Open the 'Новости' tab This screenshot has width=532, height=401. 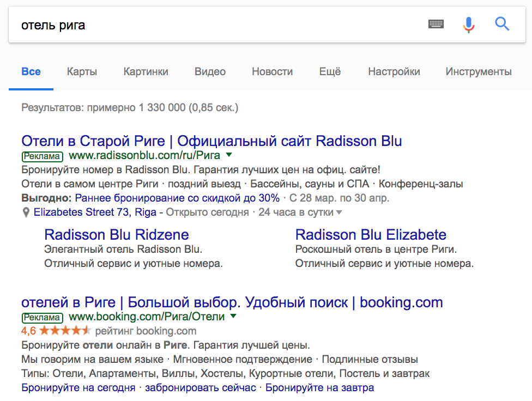coord(273,71)
